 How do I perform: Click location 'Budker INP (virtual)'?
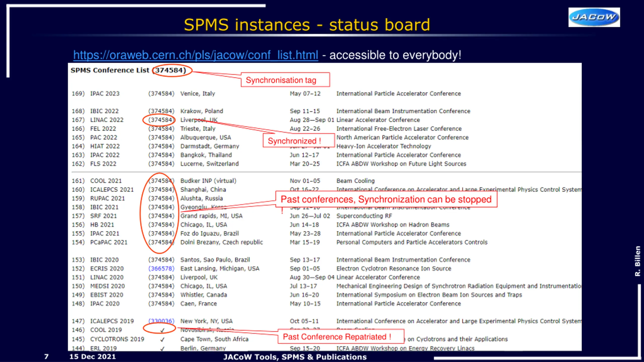tap(208, 181)
